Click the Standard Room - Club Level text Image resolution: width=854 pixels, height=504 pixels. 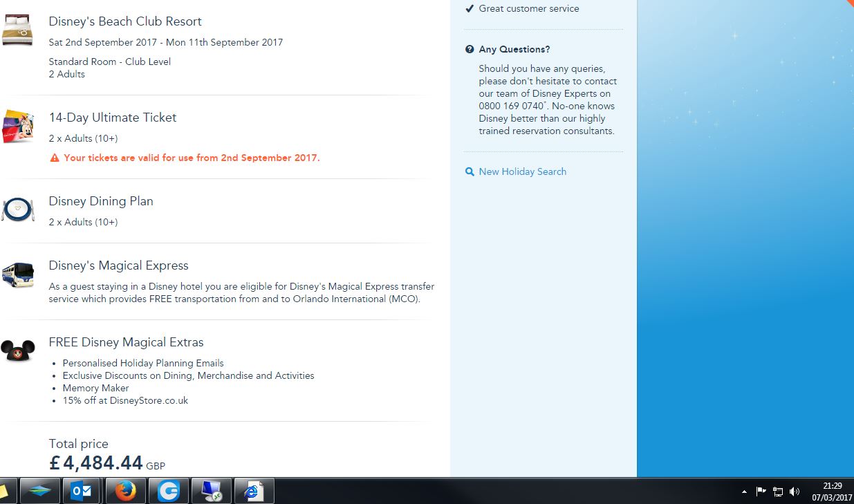pos(109,62)
